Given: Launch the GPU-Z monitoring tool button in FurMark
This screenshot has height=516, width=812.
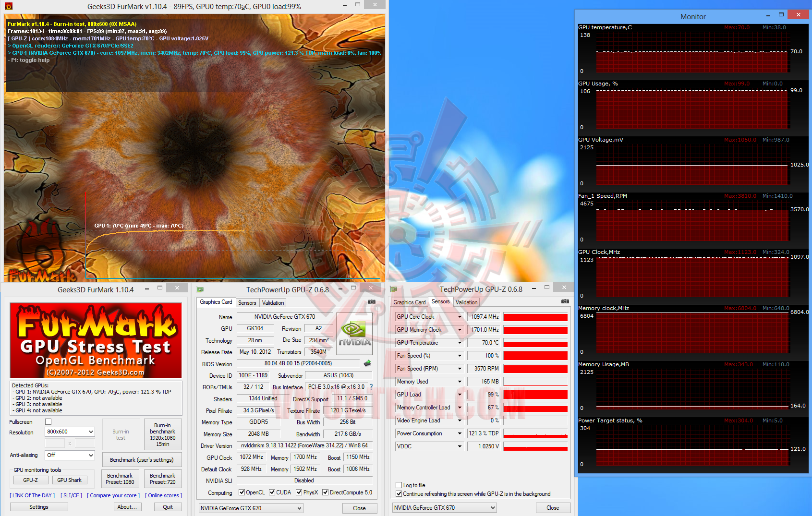Looking at the screenshot, I should click(30, 480).
